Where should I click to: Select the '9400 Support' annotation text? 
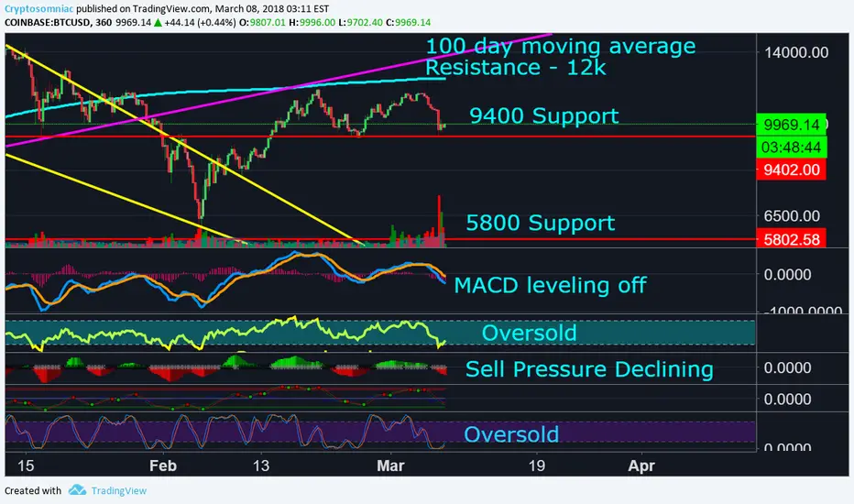tap(543, 115)
